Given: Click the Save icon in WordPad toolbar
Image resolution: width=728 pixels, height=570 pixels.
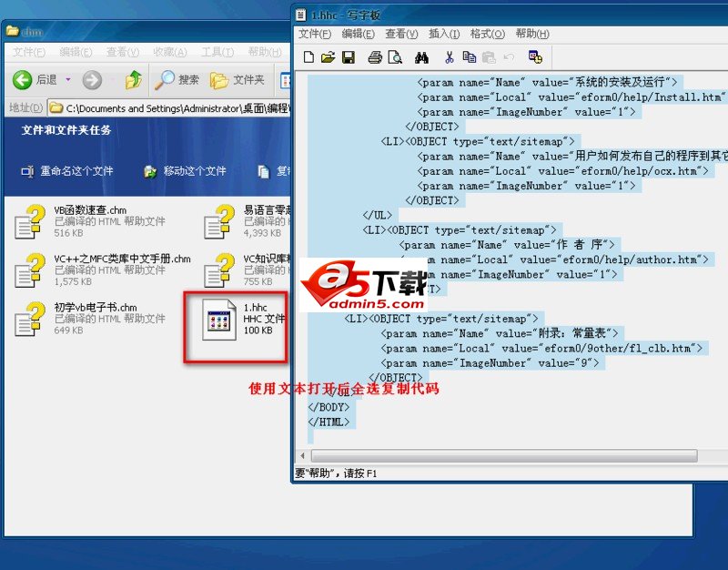Looking at the screenshot, I should 348,56.
